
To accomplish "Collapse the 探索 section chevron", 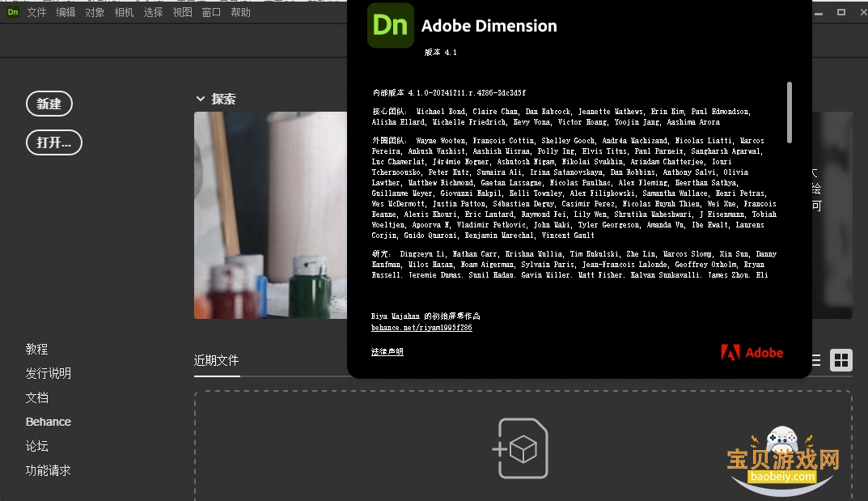I will 201,99.
